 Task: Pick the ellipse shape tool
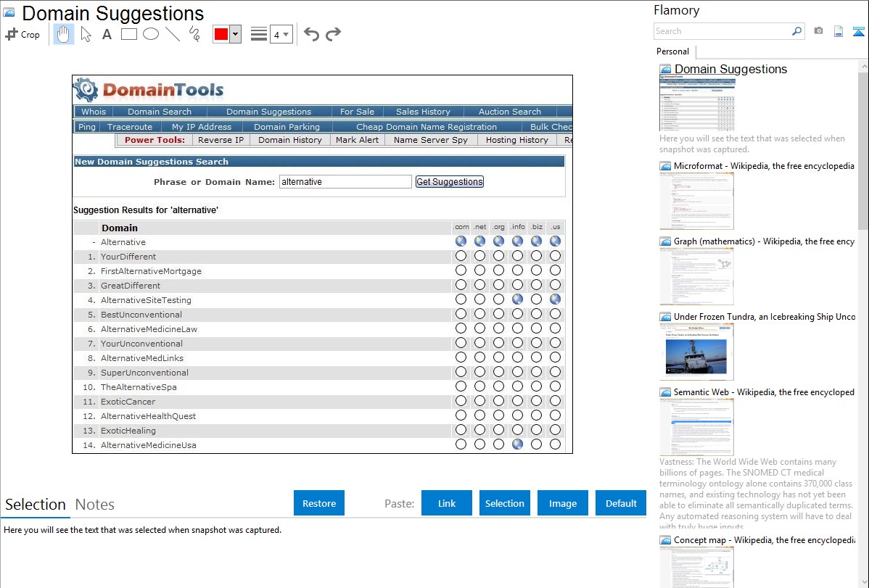click(x=151, y=34)
